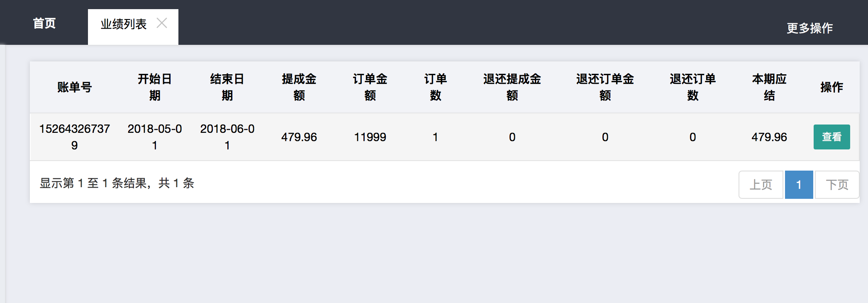This screenshot has width=868, height=303.
Task: Click the 提成金额 column header
Action: coord(299,87)
